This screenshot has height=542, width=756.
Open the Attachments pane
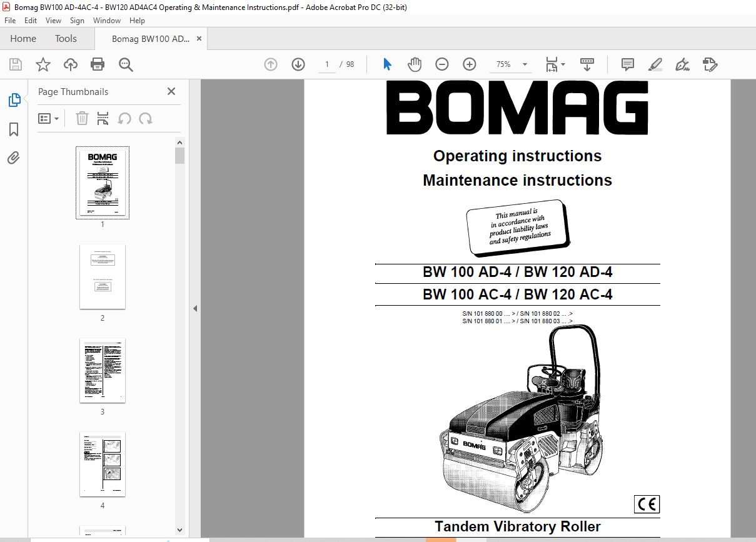(14, 158)
